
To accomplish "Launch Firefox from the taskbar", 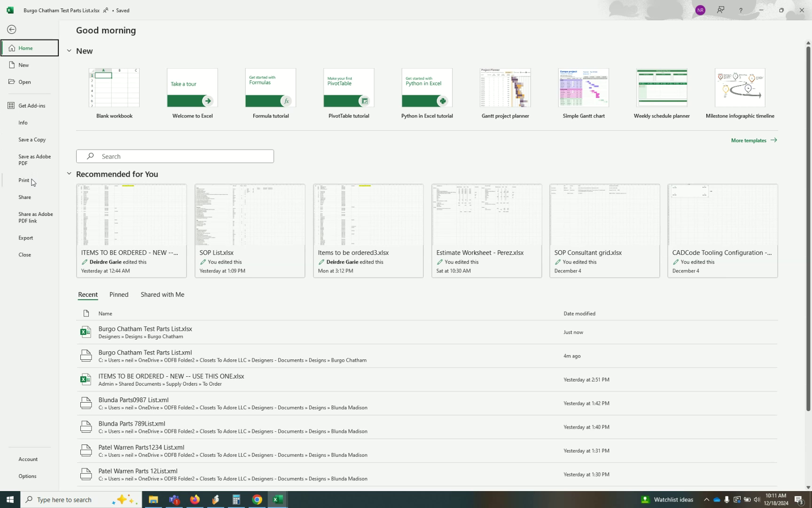I will [x=195, y=500].
